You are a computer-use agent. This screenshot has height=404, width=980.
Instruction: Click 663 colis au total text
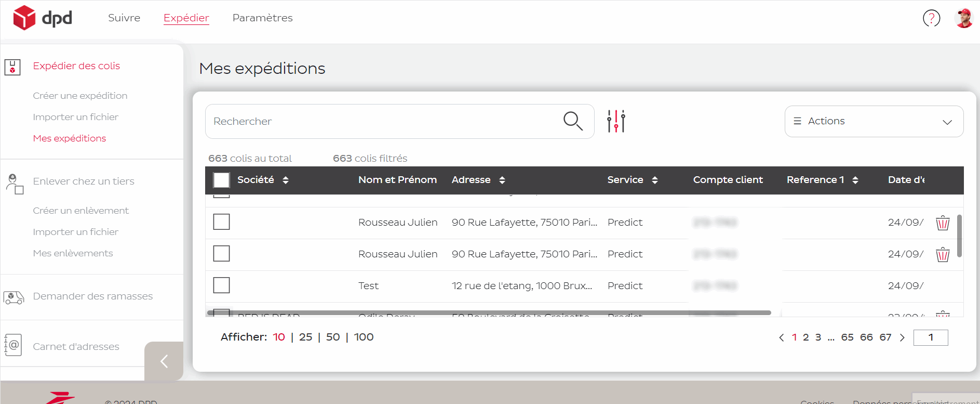[250, 159]
